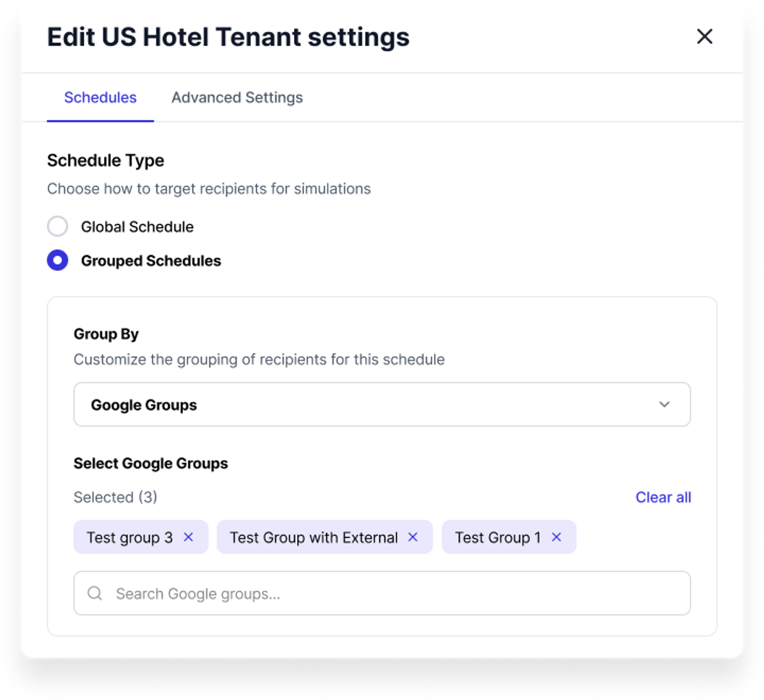Switch to the Schedules tab
Viewport: 764px width, 700px height.
coord(100,97)
